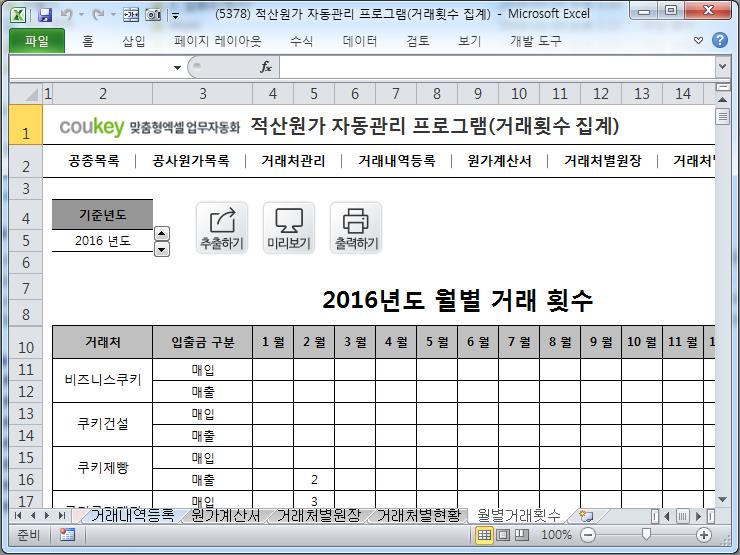Switch to the 거래처별현황 sheet tab
The height and width of the screenshot is (555, 740).
point(419,515)
